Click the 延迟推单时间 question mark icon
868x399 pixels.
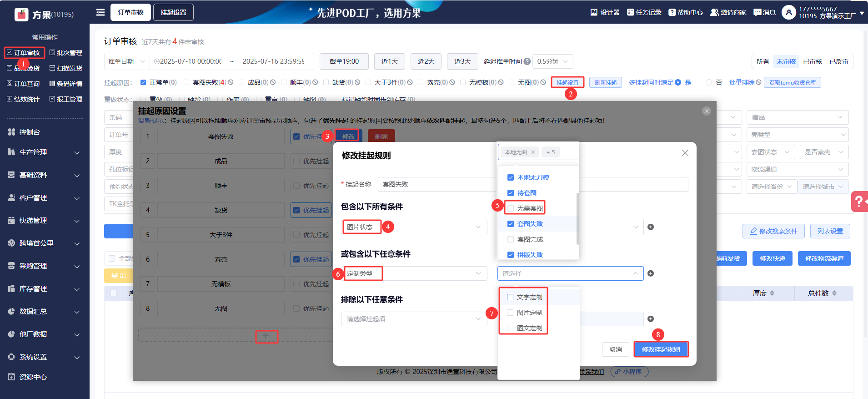(527, 61)
